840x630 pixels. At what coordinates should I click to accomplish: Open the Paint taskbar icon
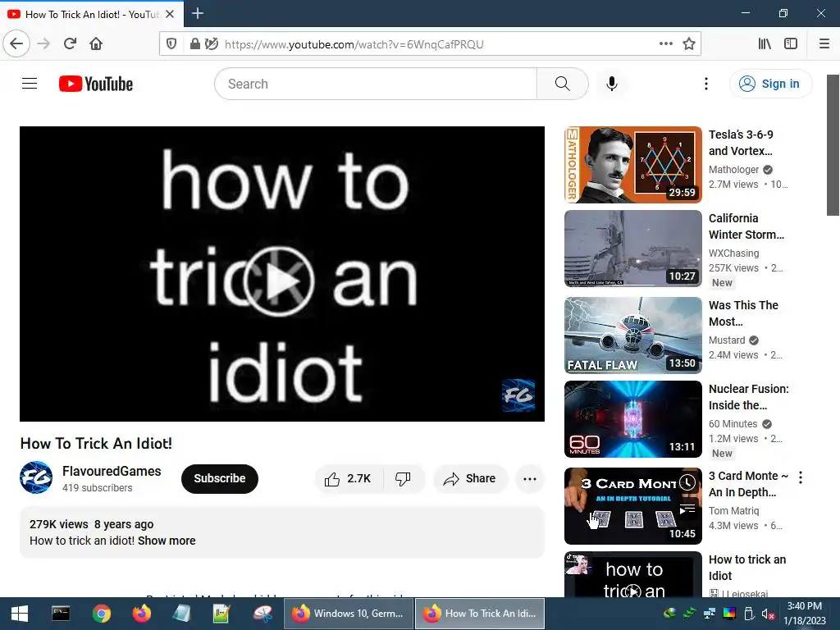pos(262,614)
